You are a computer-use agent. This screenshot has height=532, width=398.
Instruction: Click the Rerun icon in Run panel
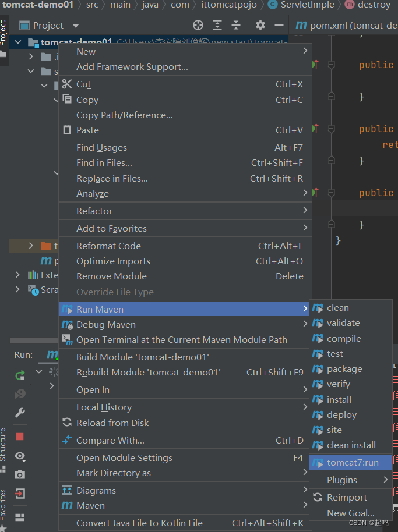click(x=20, y=375)
